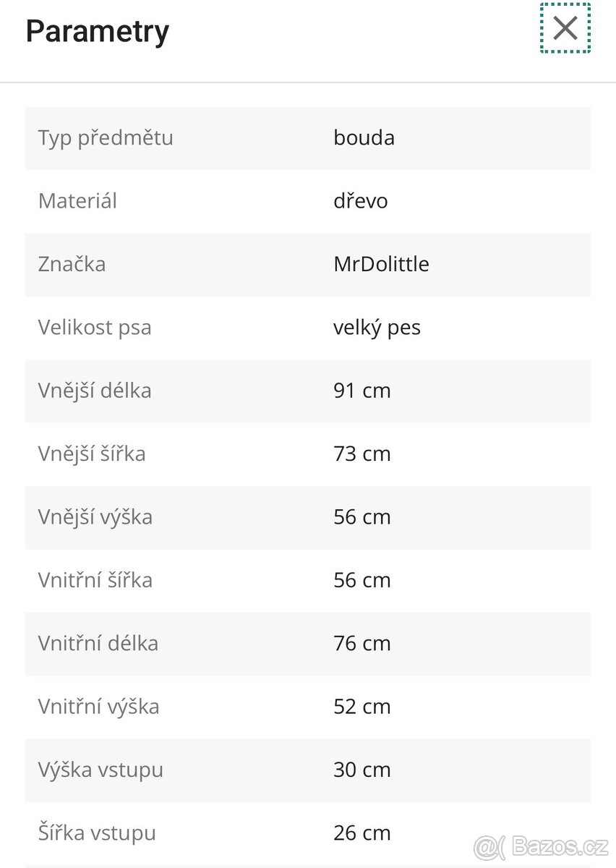The height and width of the screenshot is (868, 616).
Task: Click the Vnitřní šířka row label
Action: (x=95, y=580)
